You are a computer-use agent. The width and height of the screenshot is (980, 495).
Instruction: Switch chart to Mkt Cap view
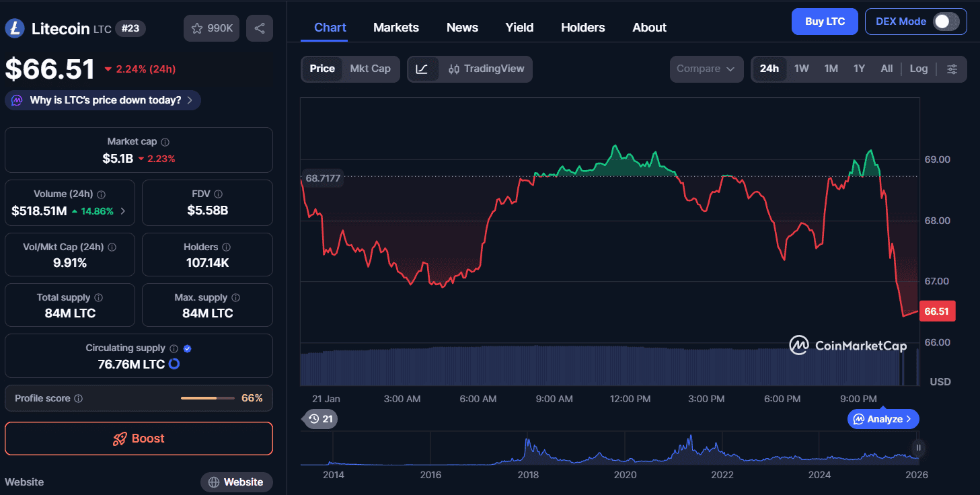click(x=370, y=69)
